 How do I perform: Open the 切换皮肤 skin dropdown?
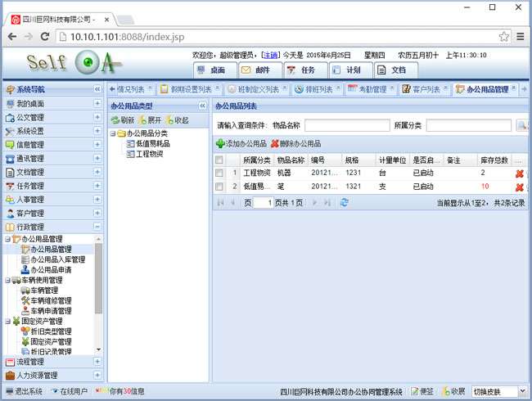[x=500, y=391]
